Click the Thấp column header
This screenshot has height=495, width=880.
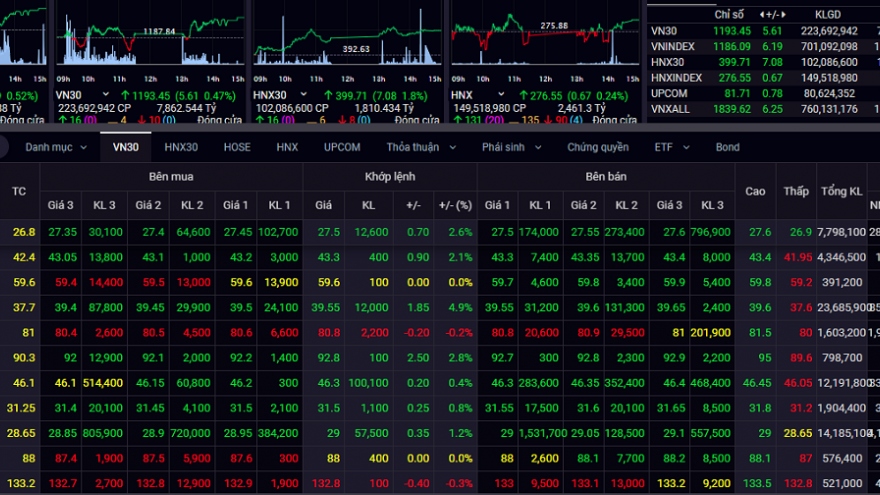[x=796, y=191]
